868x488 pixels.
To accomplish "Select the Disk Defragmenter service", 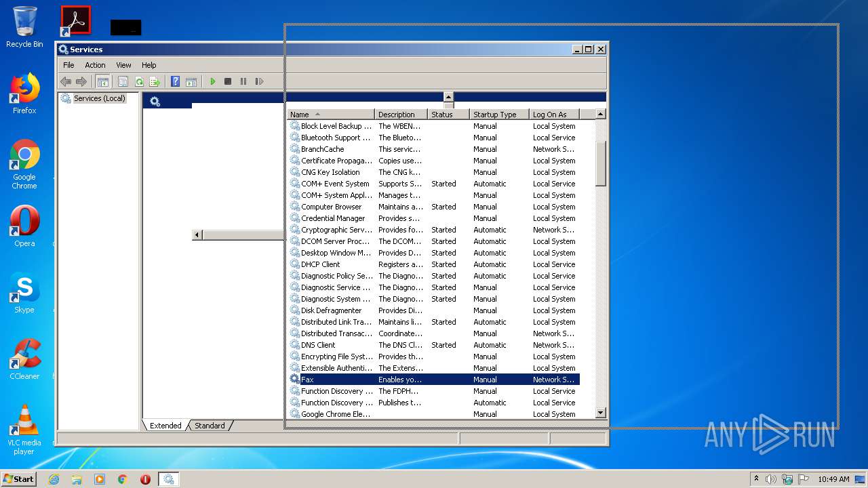I will (x=434, y=310).
